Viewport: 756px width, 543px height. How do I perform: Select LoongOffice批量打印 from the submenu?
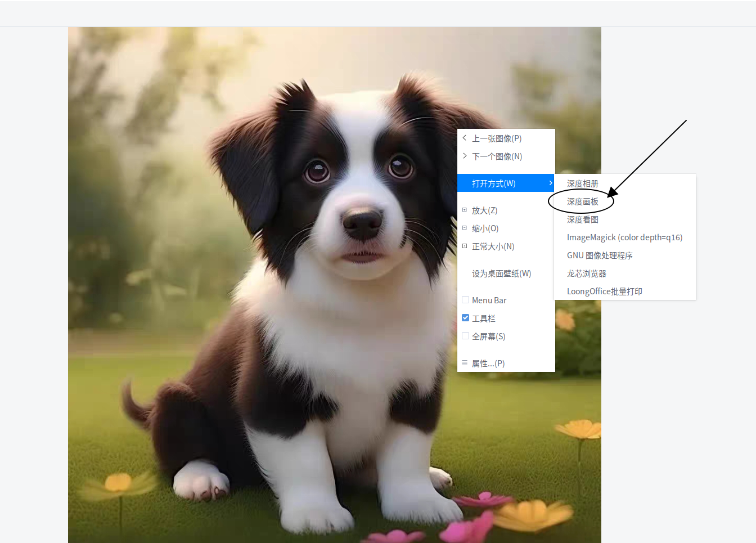605,291
